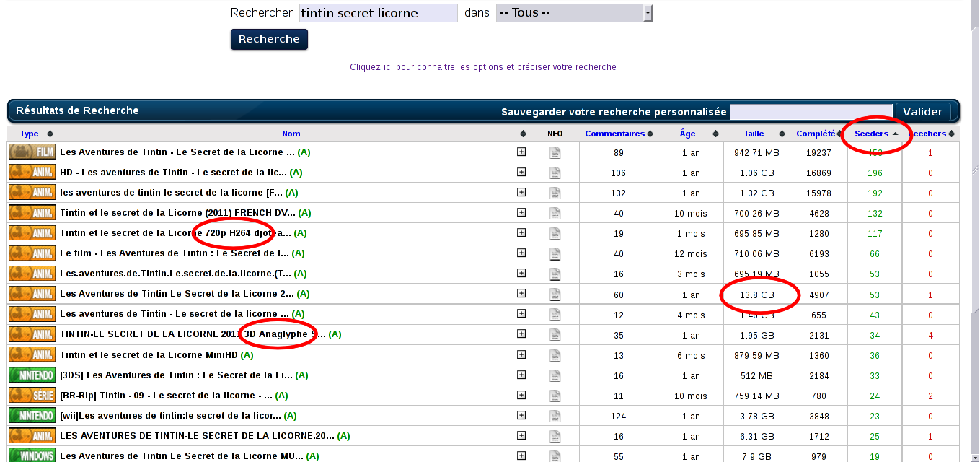Sort by Seeders column header
The image size is (980, 462).
871,134
